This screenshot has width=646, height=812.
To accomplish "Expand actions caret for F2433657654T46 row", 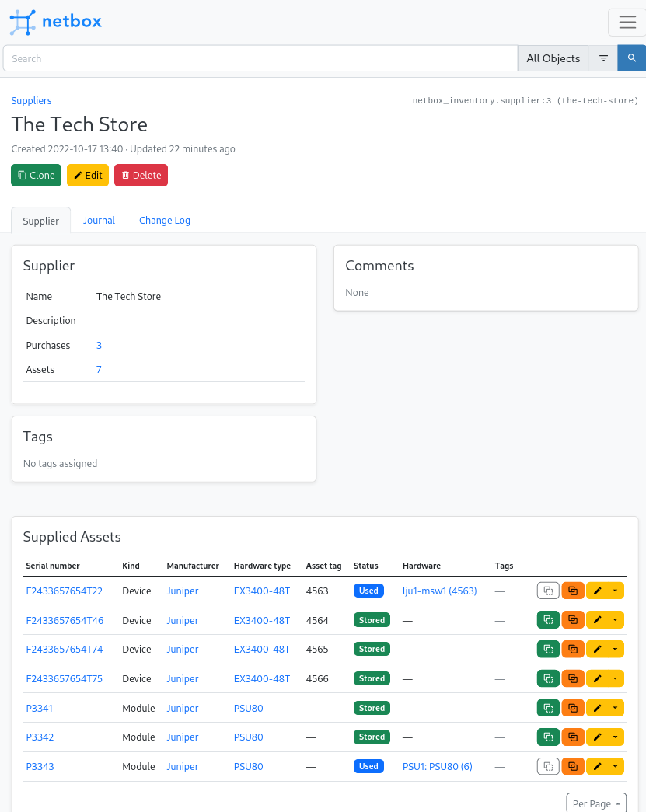I will coord(616,620).
